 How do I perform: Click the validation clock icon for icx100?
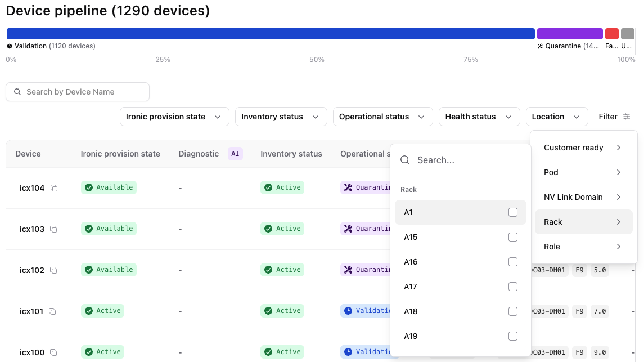point(348,352)
